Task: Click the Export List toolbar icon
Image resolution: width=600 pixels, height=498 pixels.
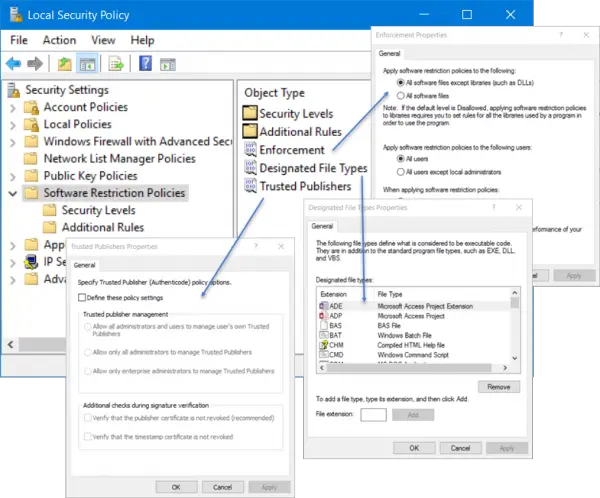Action: pyautogui.click(x=116, y=64)
